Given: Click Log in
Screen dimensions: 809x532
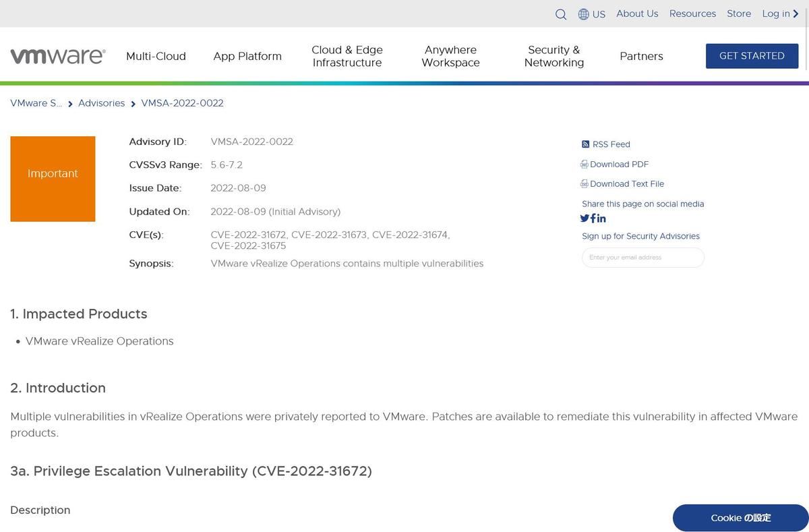Looking at the screenshot, I should pos(776,13).
